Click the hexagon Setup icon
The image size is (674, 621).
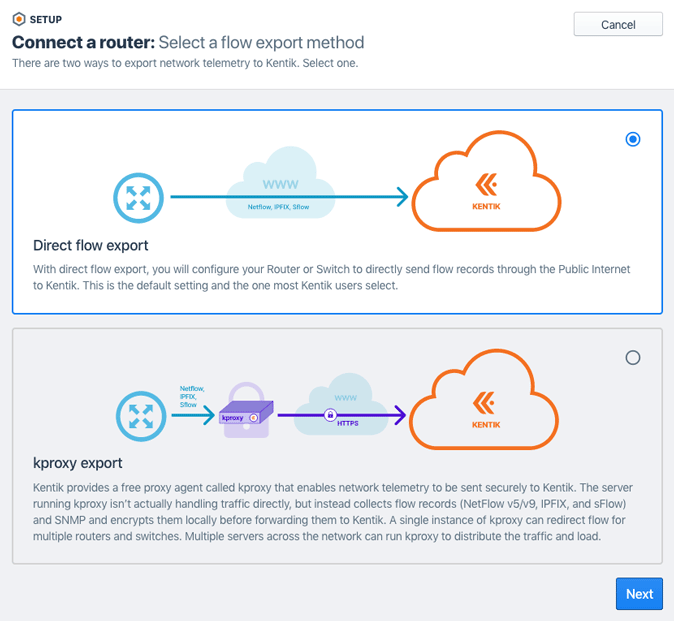pos(18,18)
